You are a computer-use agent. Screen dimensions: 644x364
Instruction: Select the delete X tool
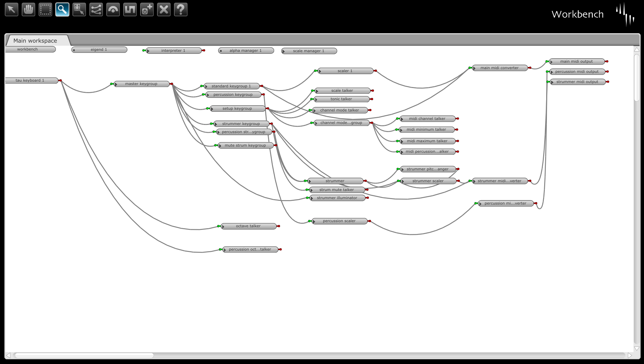pos(164,9)
